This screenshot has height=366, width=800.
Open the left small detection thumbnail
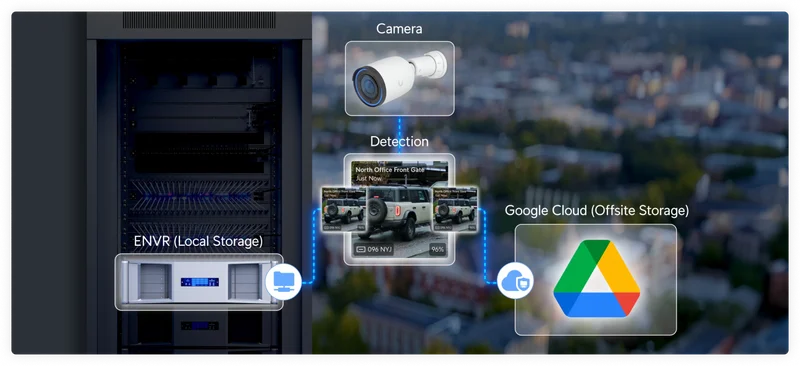tap(344, 209)
